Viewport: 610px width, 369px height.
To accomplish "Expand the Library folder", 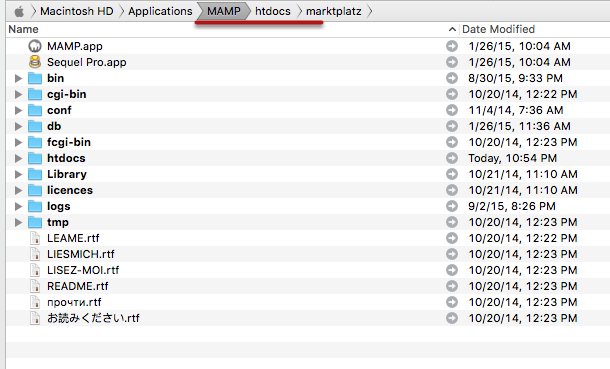I will (x=18, y=174).
